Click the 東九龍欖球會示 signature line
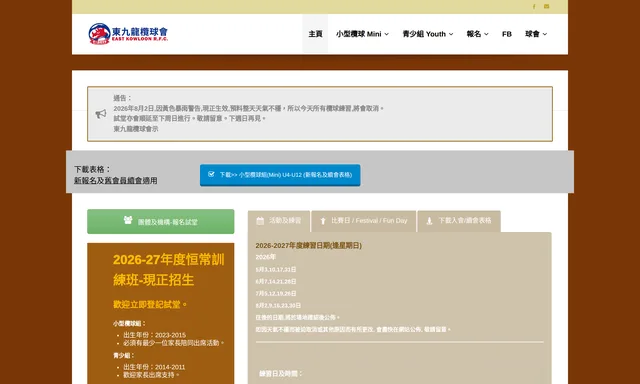This screenshot has width=640, height=384. point(136,129)
